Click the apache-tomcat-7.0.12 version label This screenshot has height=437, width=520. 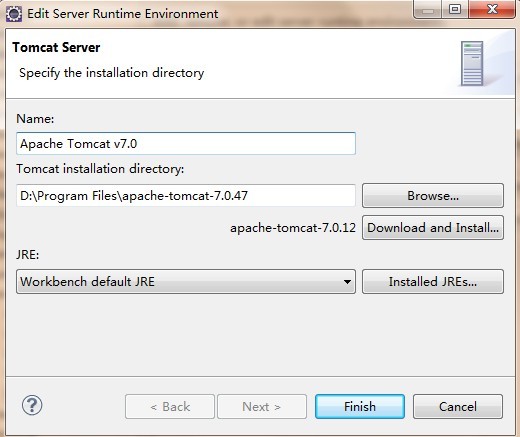pyautogui.click(x=293, y=228)
